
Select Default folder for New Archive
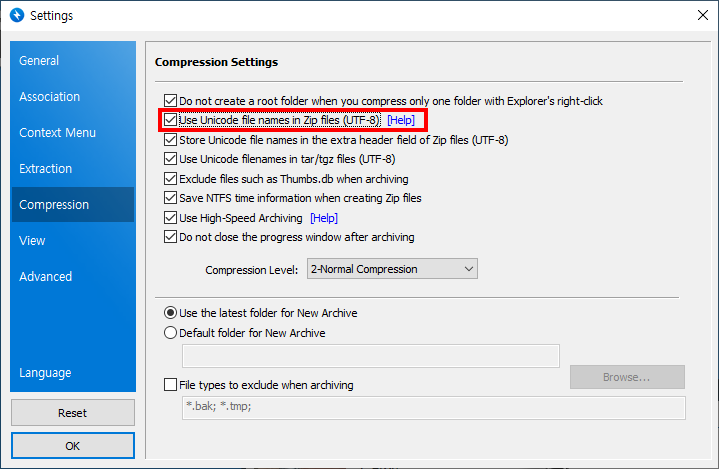tap(170, 333)
